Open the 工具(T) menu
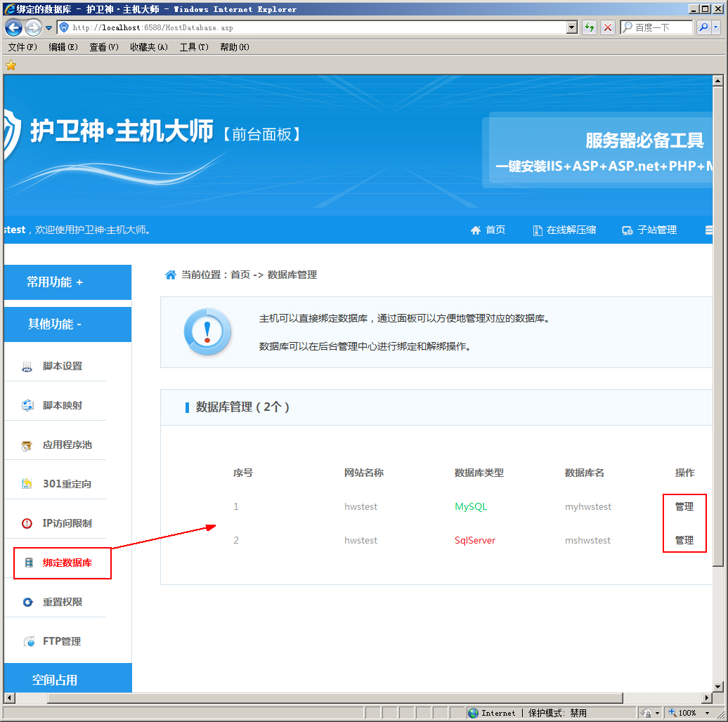Image resolution: width=728 pixels, height=722 pixels. point(194,47)
